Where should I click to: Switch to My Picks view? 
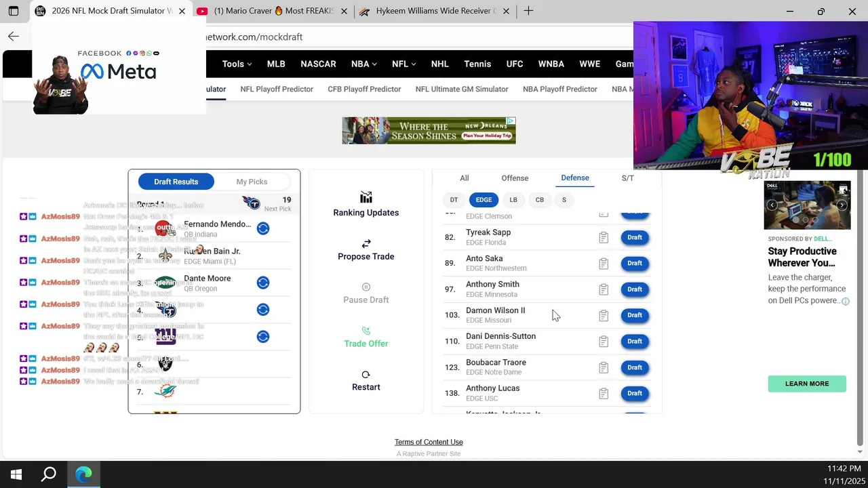click(x=252, y=182)
